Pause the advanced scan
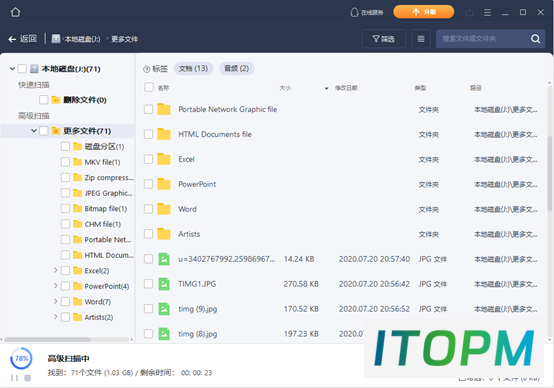The width and height of the screenshot is (554, 388). [x=14, y=378]
